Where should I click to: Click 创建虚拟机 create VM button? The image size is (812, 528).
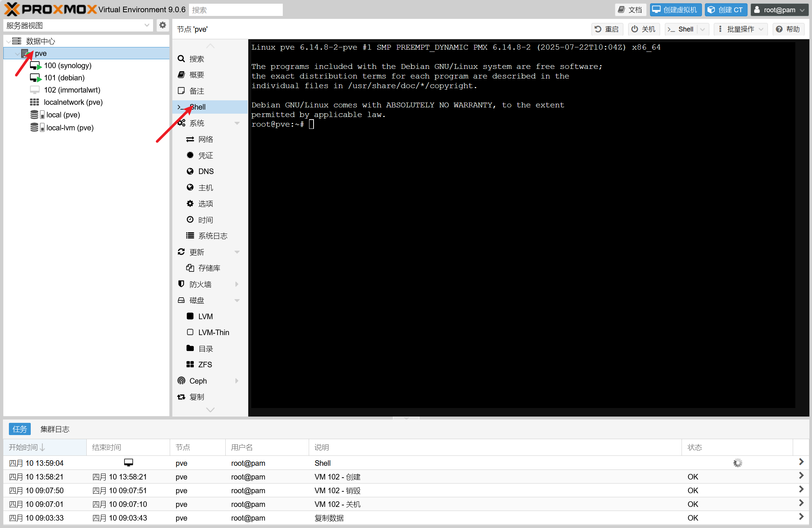pos(676,10)
